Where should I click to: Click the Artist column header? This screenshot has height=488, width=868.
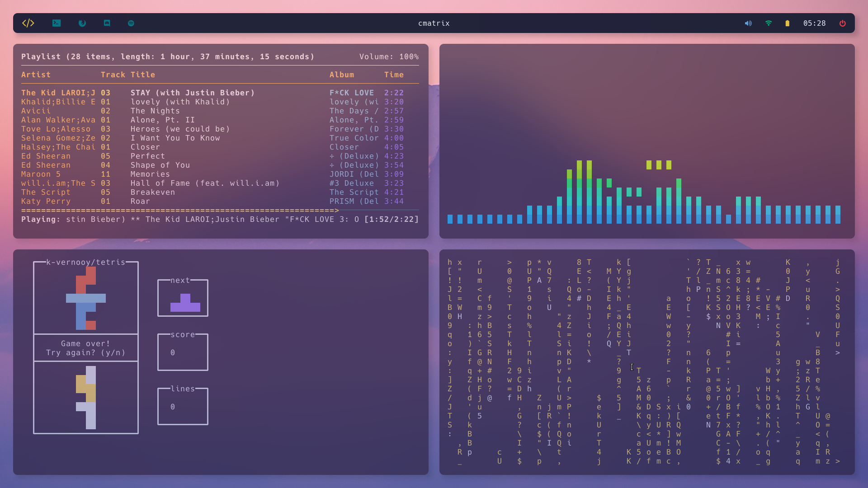tap(36, 75)
